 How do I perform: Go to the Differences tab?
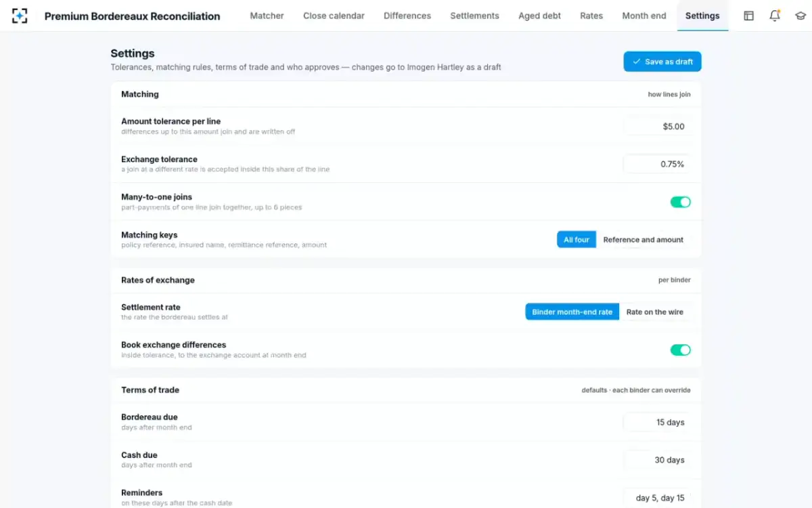pos(407,16)
